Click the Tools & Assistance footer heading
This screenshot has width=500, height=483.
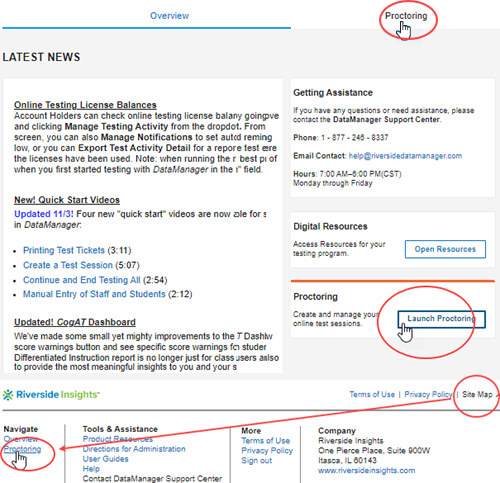coord(120,429)
